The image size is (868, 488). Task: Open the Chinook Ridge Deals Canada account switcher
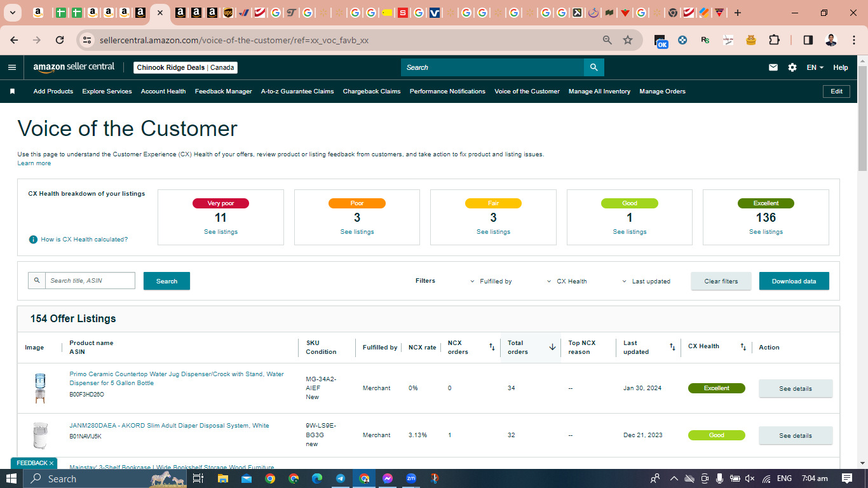coord(186,67)
